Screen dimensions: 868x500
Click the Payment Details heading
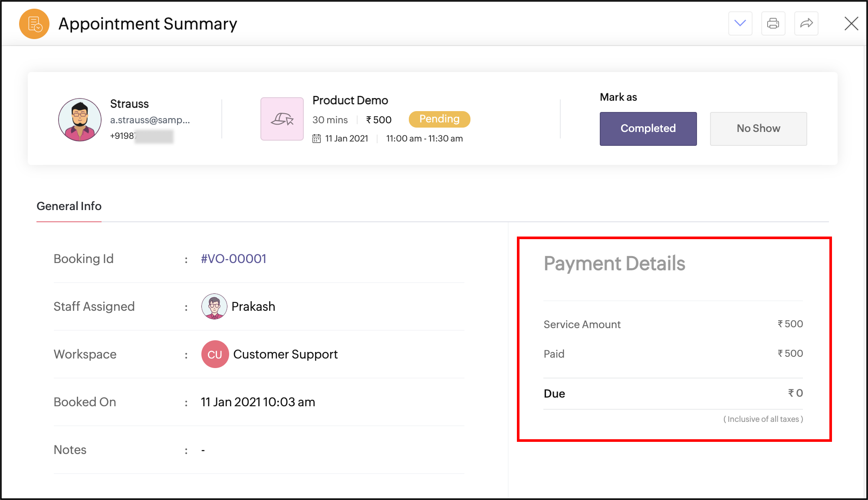(614, 263)
